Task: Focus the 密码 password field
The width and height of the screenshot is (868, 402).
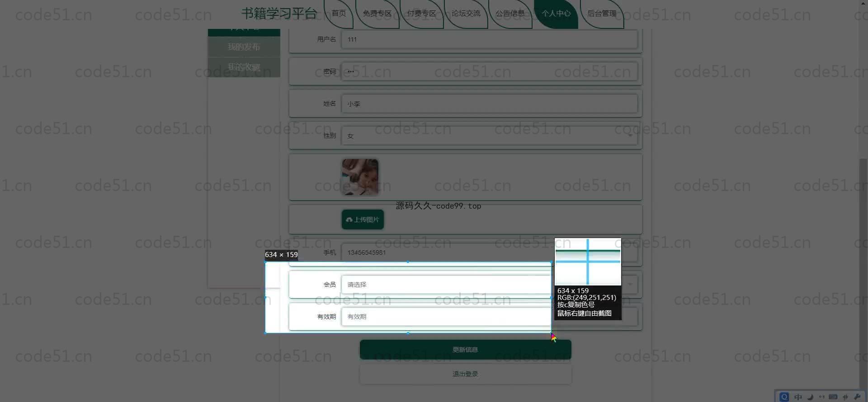Action: click(x=489, y=71)
